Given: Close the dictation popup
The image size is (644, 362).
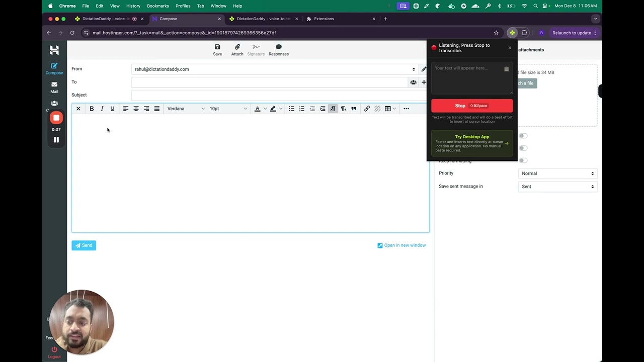Looking at the screenshot, I should (x=510, y=48).
